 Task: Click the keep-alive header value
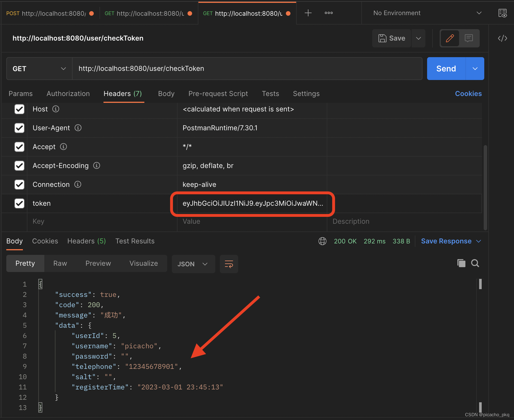pyautogui.click(x=199, y=184)
